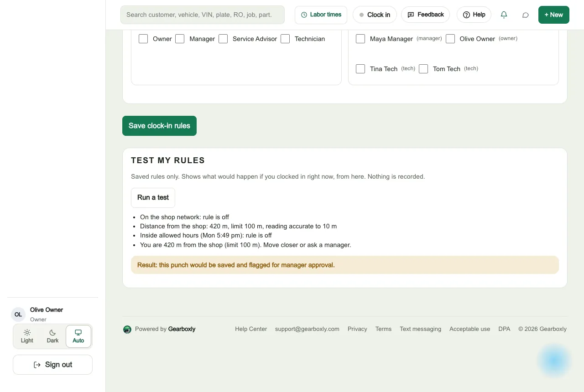This screenshot has width=584, height=392.
Task: Switch theme to Light
Action: point(27,336)
